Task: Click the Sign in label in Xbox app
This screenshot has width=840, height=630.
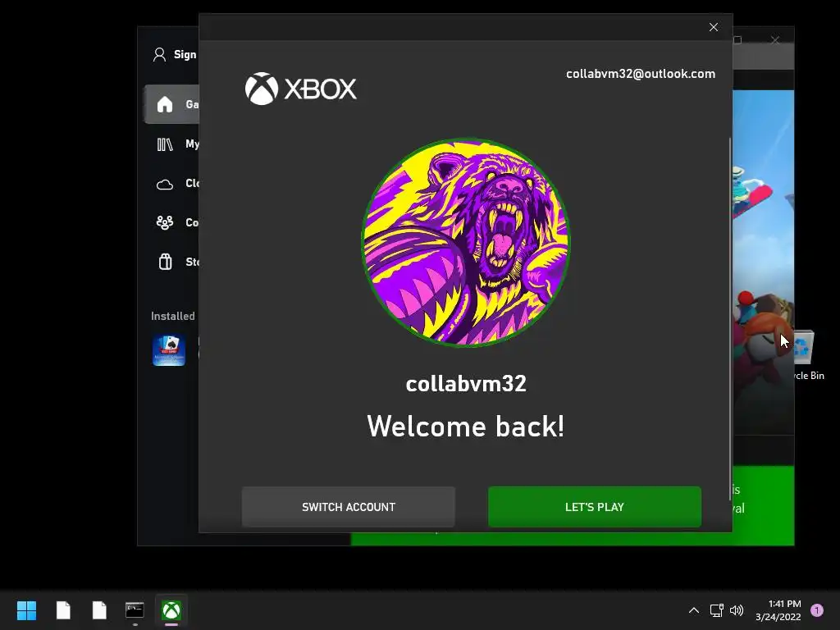Action: (x=185, y=55)
